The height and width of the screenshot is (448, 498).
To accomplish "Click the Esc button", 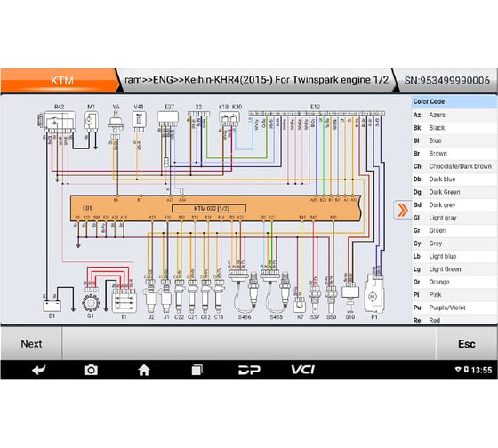I will point(467,343).
